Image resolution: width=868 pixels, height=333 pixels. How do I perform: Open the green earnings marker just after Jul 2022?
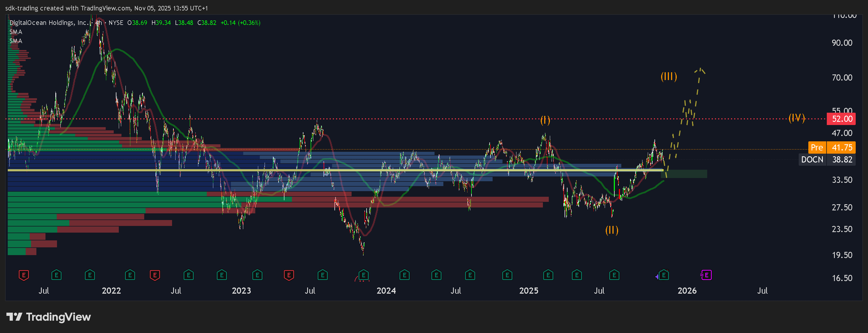(x=188, y=275)
